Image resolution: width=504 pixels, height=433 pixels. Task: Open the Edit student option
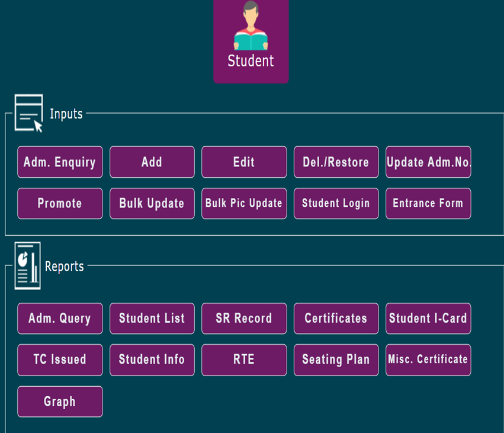coord(244,162)
